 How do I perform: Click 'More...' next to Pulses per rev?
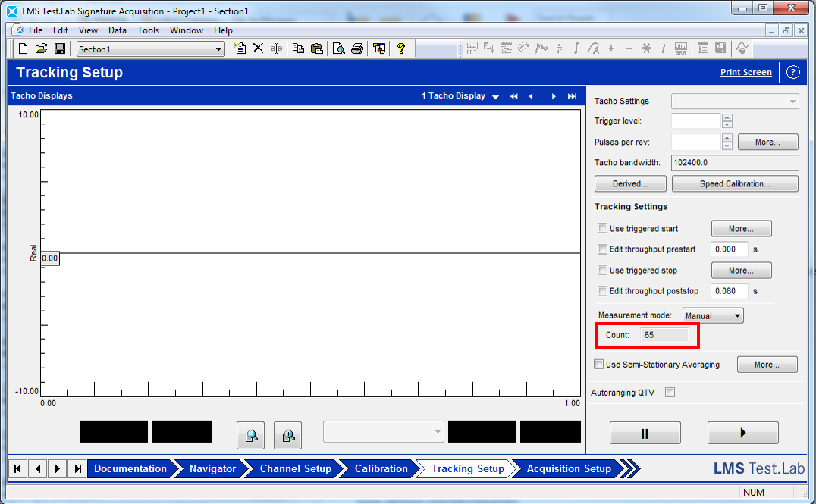point(767,142)
